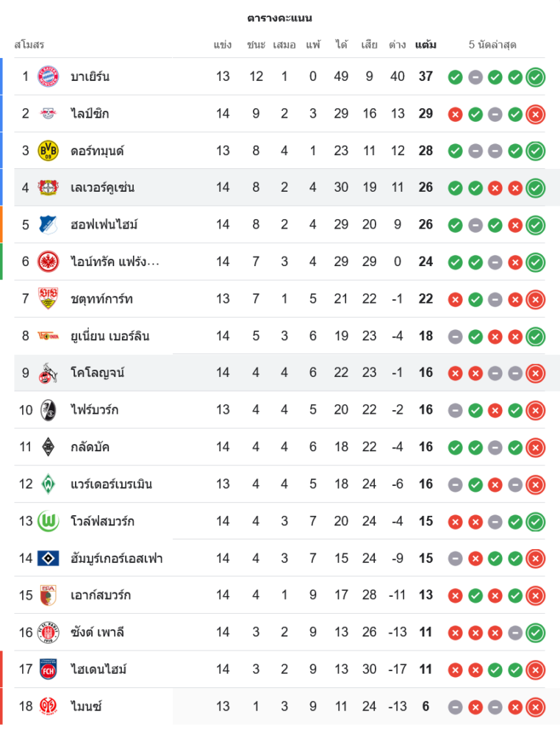560x735 pixels.
Task: Click the Bayern Munich club logo
Action: (x=49, y=76)
